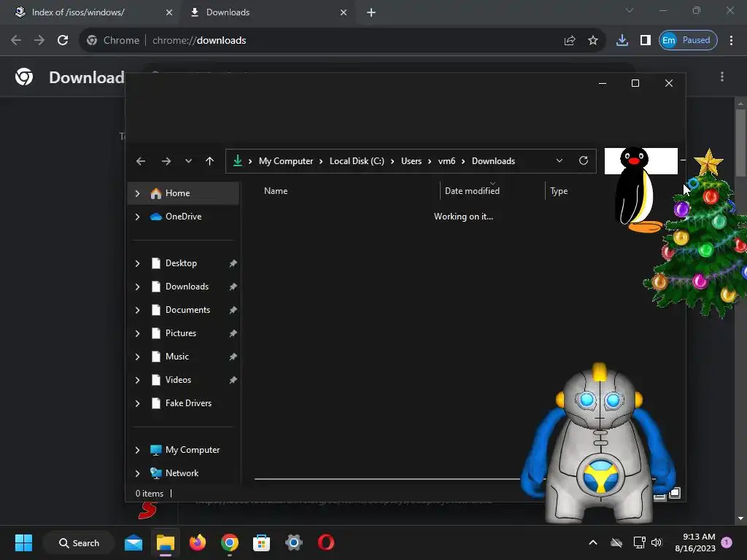This screenshot has height=560, width=747.
Task: Open a new Chrome tab
Action: pyautogui.click(x=371, y=12)
